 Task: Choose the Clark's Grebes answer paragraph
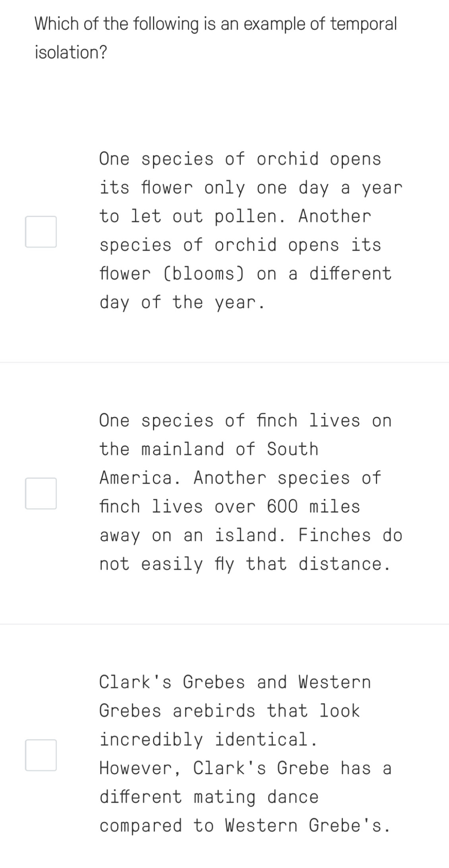[245, 754]
